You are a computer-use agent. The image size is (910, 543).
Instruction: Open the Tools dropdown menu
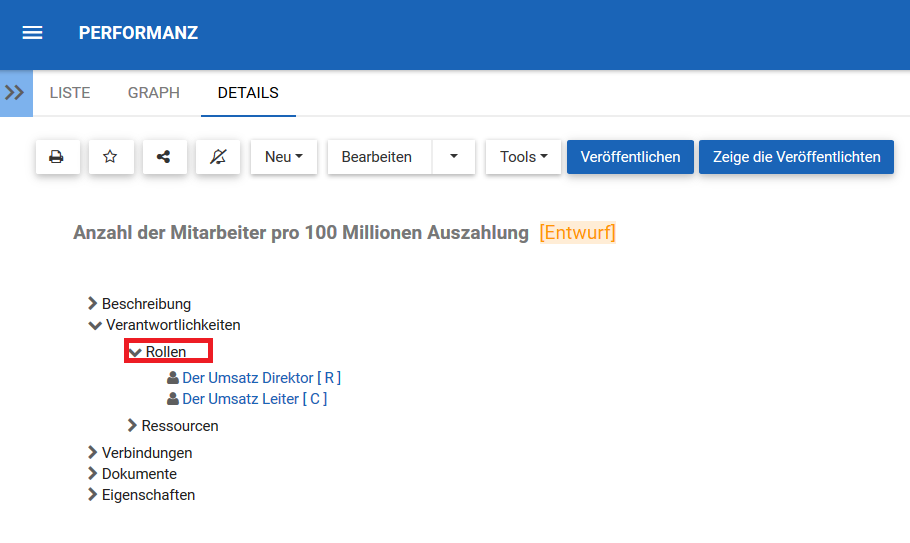(x=523, y=157)
